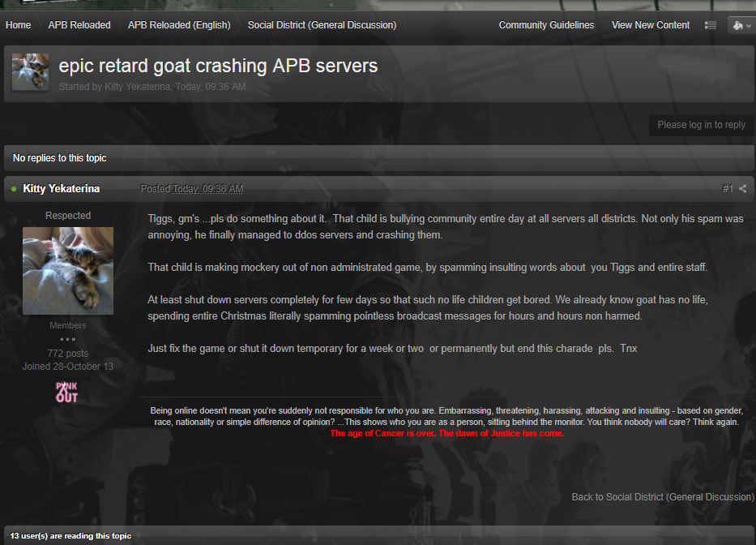Viewport: 756px width, 545px height.
Task: Click the member rank pips icon
Action: coord(68,339)
